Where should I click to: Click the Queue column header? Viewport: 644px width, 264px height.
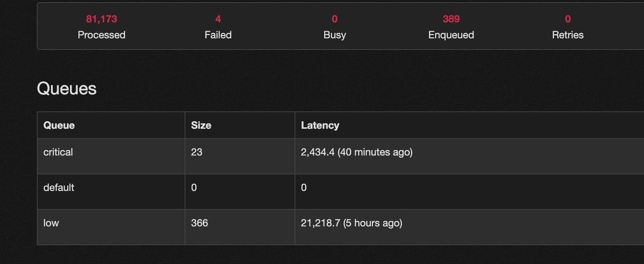pyautogui.click(x=59, y=126)
